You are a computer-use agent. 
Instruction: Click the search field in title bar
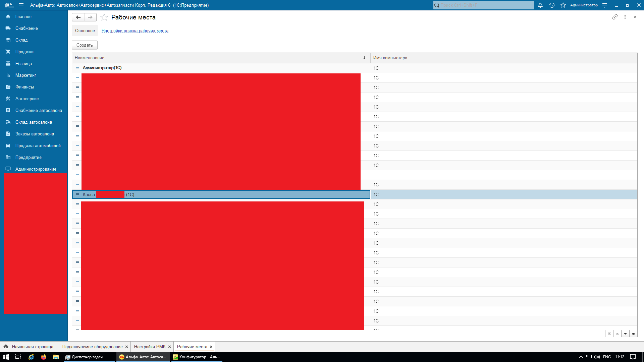pos(483,5)
